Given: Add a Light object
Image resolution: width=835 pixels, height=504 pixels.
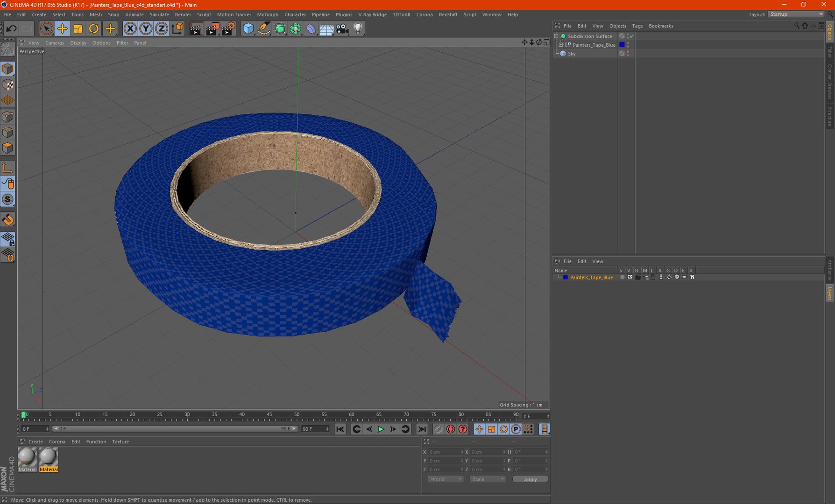Looking at the screenshot, I should tap(358, 28).
